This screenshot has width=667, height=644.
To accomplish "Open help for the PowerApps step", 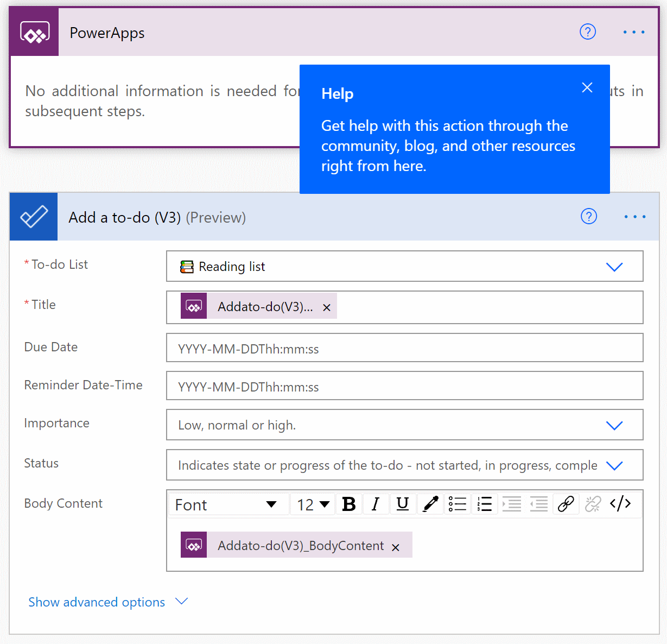I will point(588,32).
